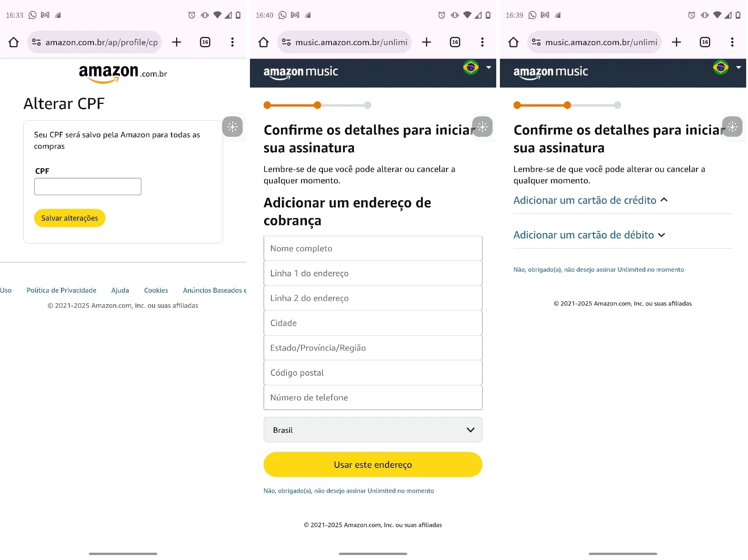Click inside the CPF input field

[x=87, y=186]
